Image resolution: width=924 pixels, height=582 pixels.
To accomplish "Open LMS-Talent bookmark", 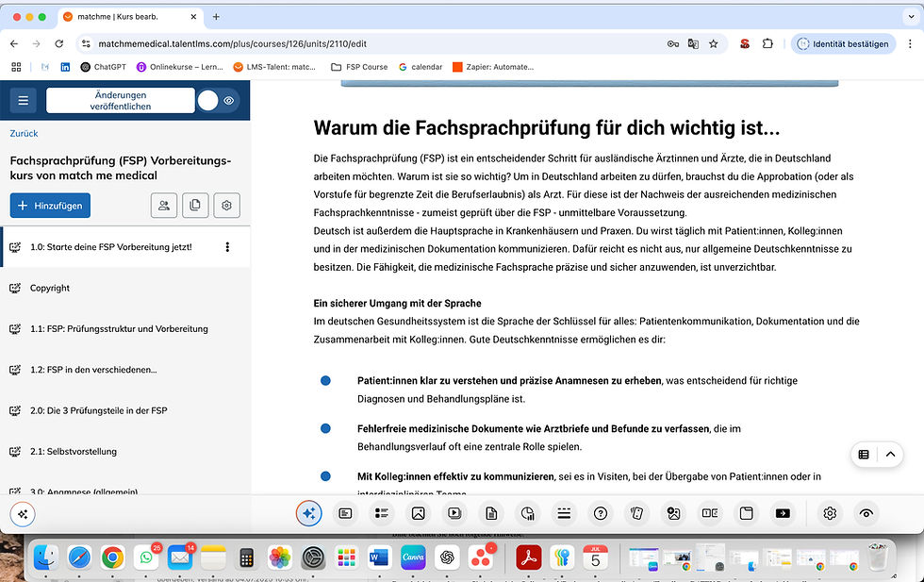I will point(274,67).
